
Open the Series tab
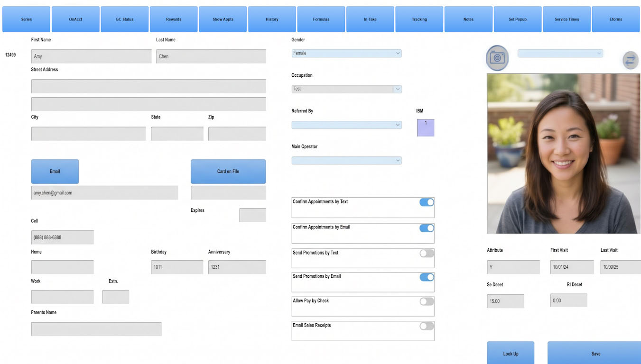point(26,19)
